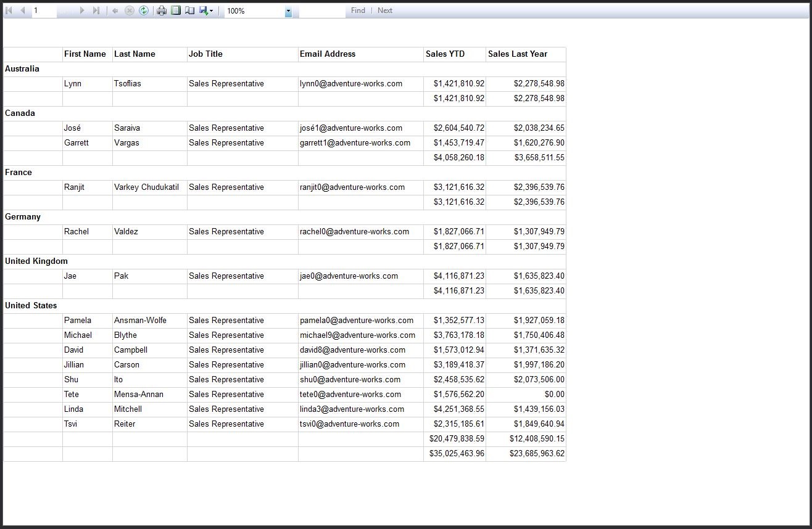Jump to the last page of the report

pyautogui.click(x=97, y=10)
